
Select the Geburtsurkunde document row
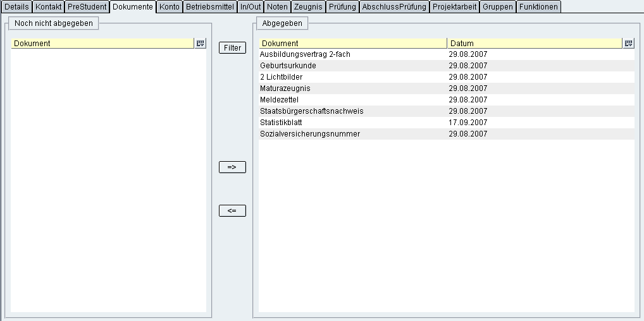(x=288, y=66)
